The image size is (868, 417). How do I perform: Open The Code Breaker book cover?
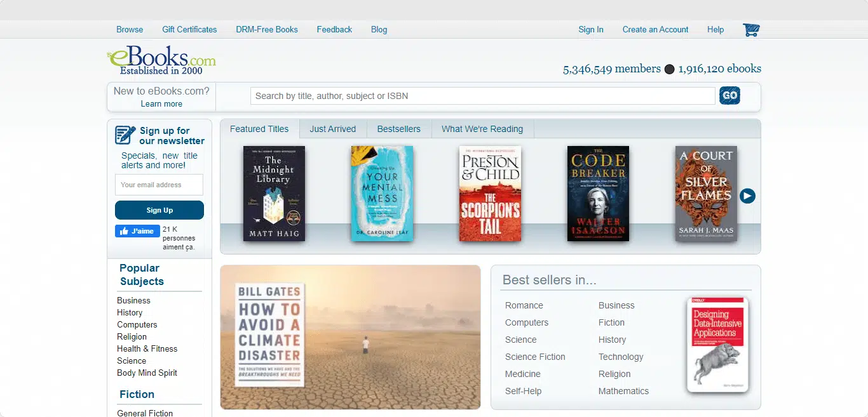click(598, 194)
